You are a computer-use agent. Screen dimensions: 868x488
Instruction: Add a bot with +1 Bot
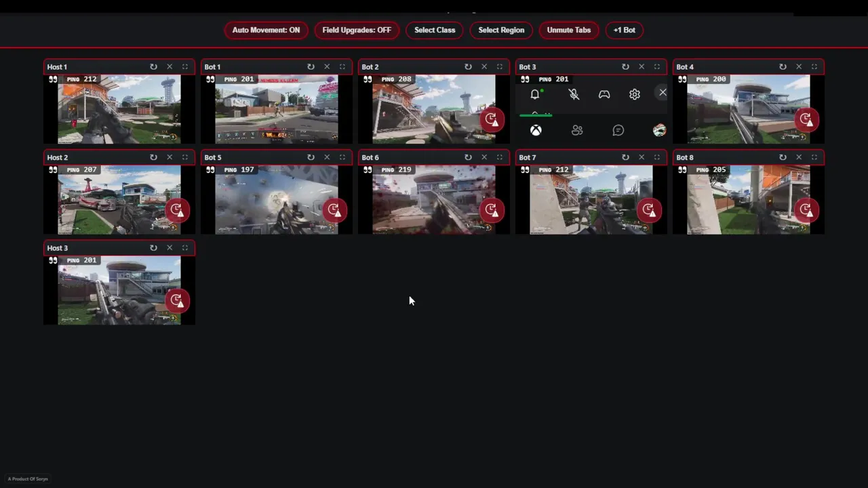625,30
